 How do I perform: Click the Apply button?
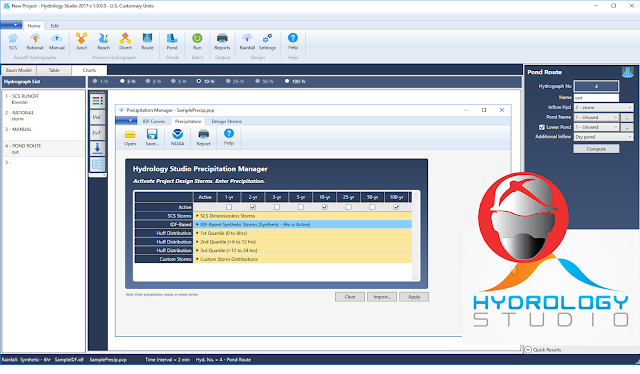click(414, 297)
